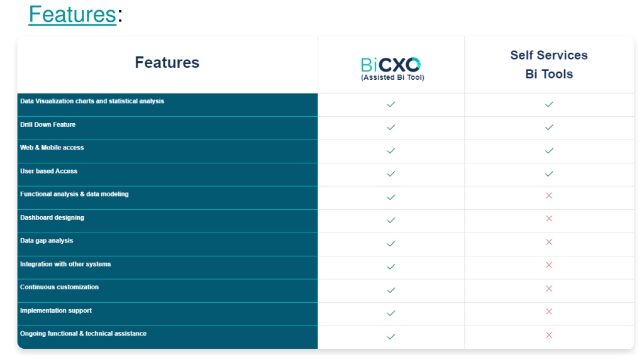The width and height of the screenshot is (644, 362).
Task: Click Self Services red cross for Ongoing assistance
Action: click(548, 335)
